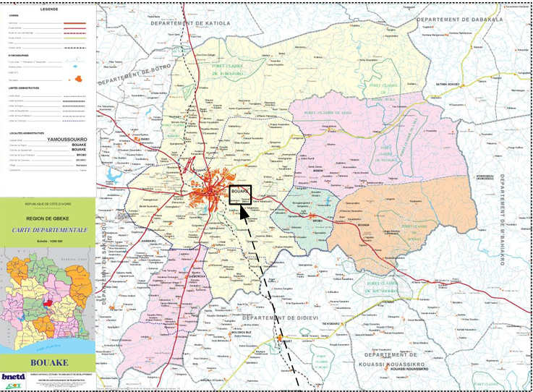Click the orange habitat symbol in legend
The height and width of the screenshot is (392, 533).
(x=78, y=80)
